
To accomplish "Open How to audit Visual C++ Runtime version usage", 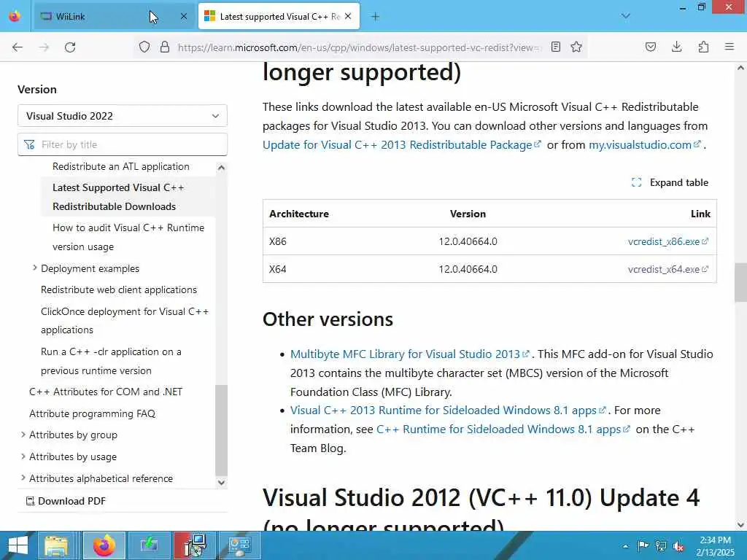I will coord(128,237).
